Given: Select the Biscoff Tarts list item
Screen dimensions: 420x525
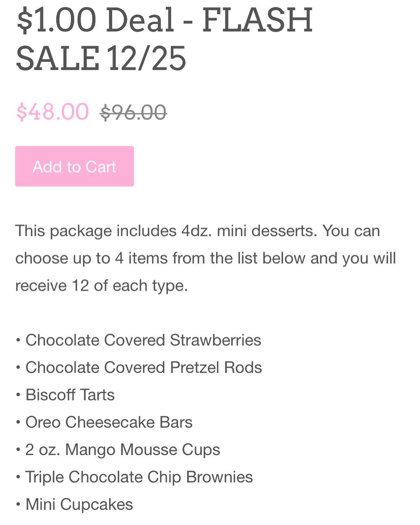Looking at the screenshot, I should pyautogui.click(x=70, y=395).
